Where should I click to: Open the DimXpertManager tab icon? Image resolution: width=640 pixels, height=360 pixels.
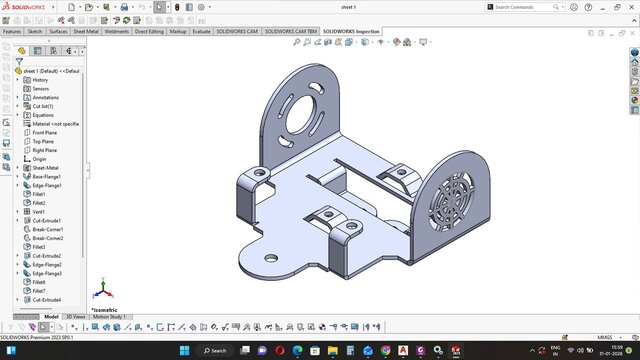click(69, 51)
